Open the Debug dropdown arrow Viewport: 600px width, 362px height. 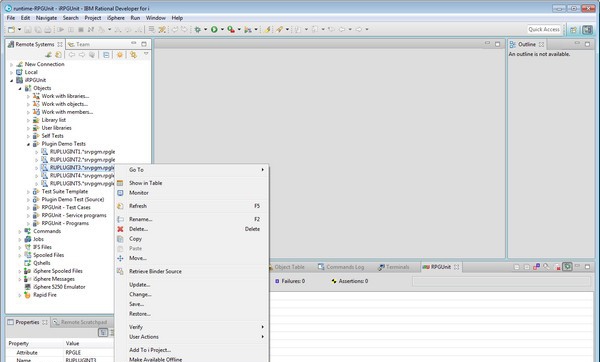tap(205, 29)
